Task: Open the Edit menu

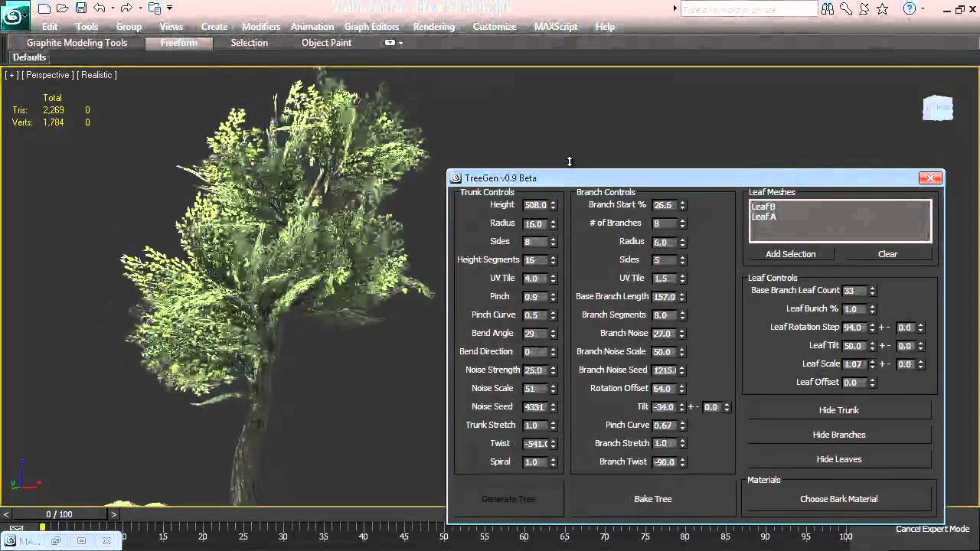Action: (x=50, y=26)
